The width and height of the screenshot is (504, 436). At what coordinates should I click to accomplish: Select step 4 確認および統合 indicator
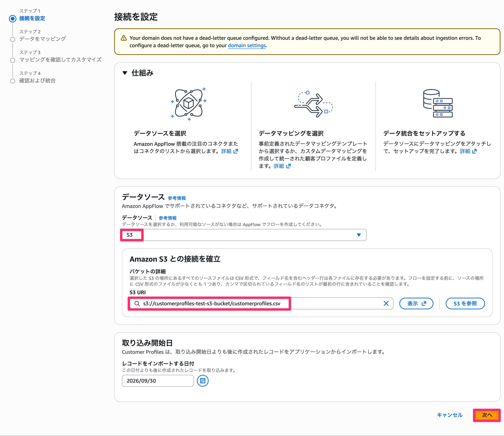[13, 81]
